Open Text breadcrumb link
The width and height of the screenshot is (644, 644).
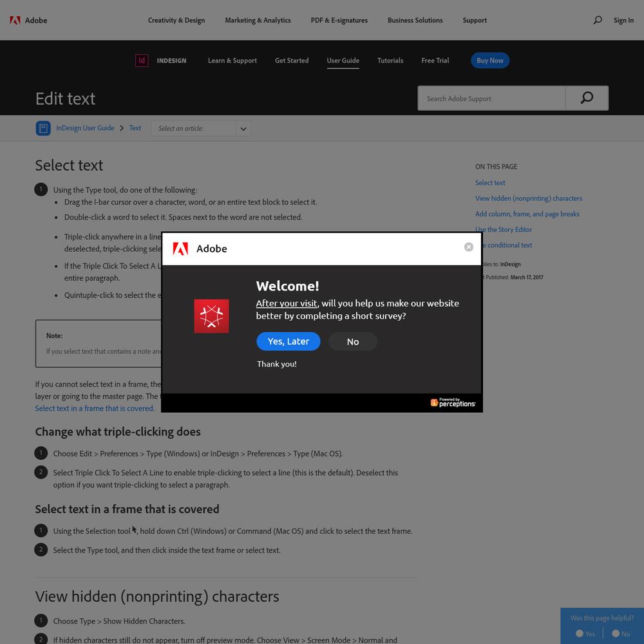coord(135,128)
